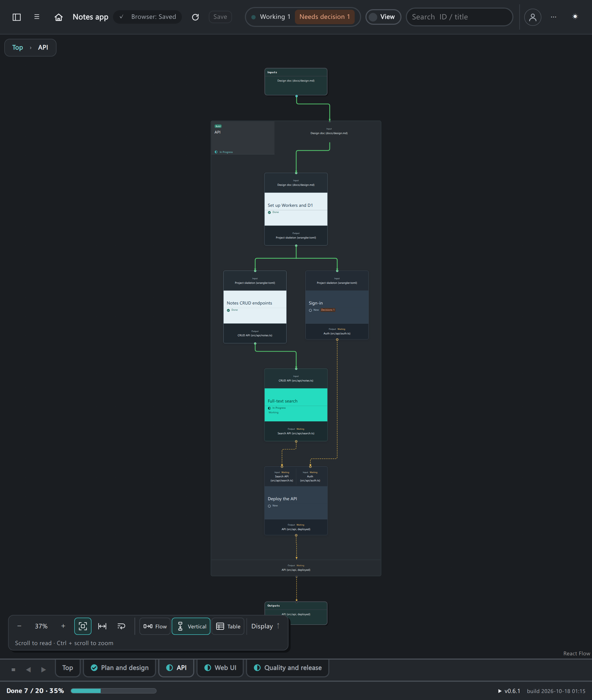The height and width of the screenshot is (700, 592).
Task: Click the fit-width icon
Action: click(x=102, y=626)
